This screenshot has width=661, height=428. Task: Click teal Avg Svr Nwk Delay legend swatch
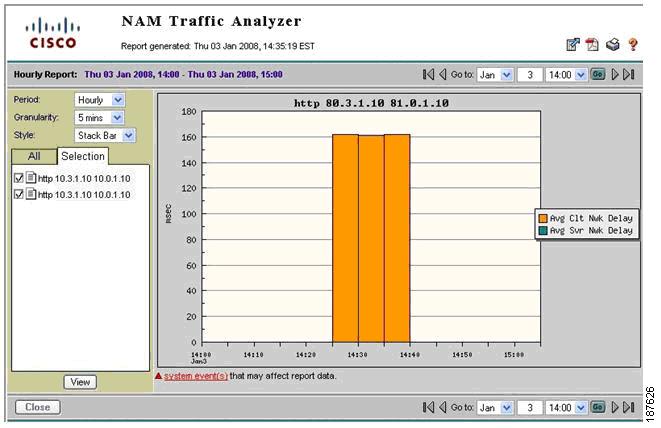(x=543, y=230)
